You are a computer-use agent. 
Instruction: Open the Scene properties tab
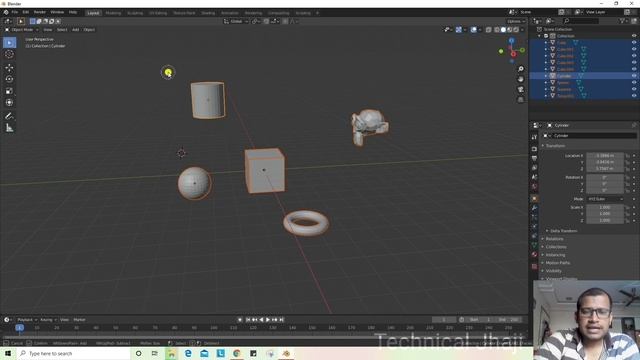534,177
